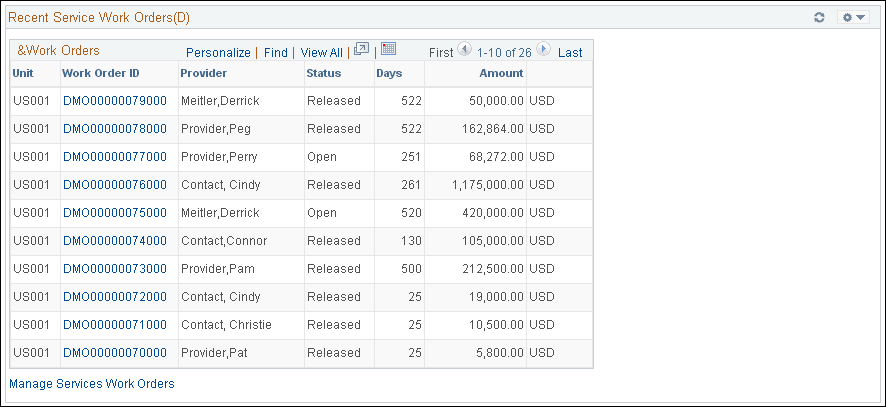Download the grid using the spreadsheet icon
Image resolution: width=886 pixels, height=407 pixels.
388,49
